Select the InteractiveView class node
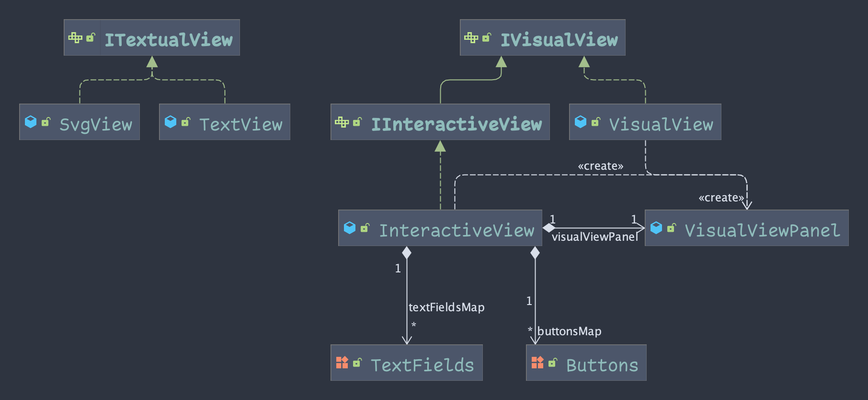 (x=440, y=228)
